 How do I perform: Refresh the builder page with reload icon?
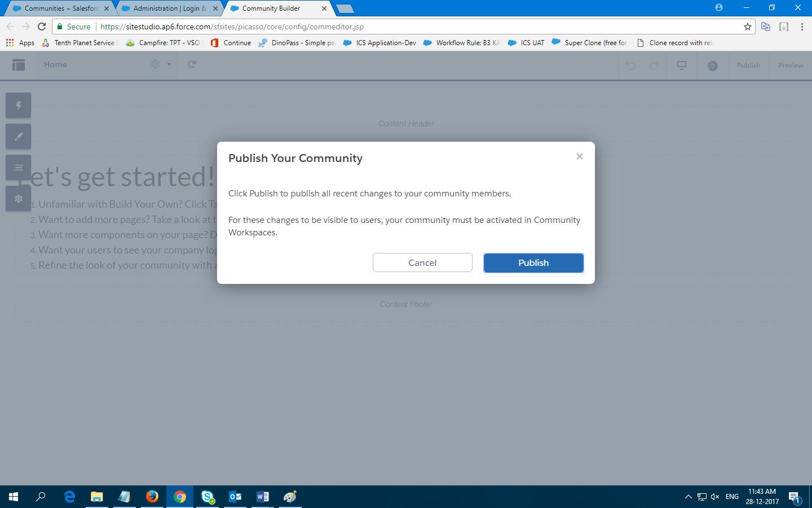coord(192,64)
